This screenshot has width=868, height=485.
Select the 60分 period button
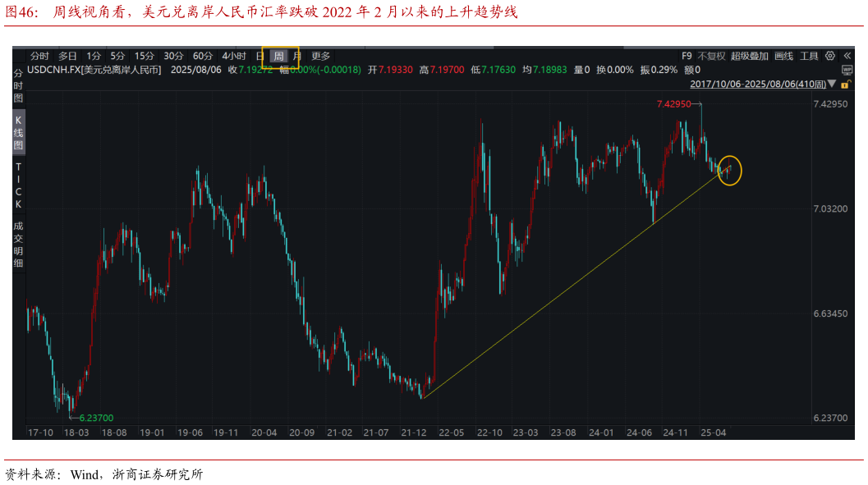(x=203, y=56)
